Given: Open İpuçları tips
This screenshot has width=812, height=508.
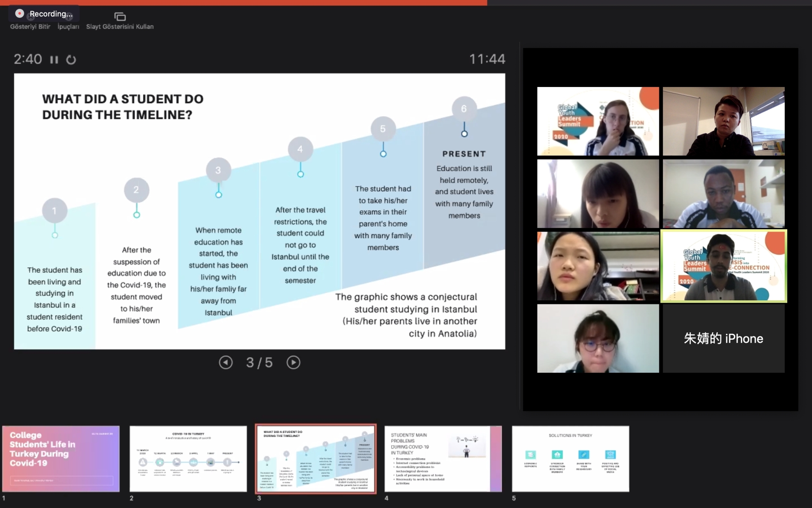Looking at the screenshot, I should 68,26.
